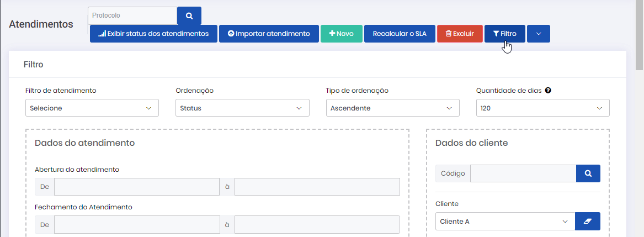Image resolution: width=644 pixels, height=237 pixels.
Task: Click Fechamento do Atendimento end date field
Action: [x=317, y=225]
